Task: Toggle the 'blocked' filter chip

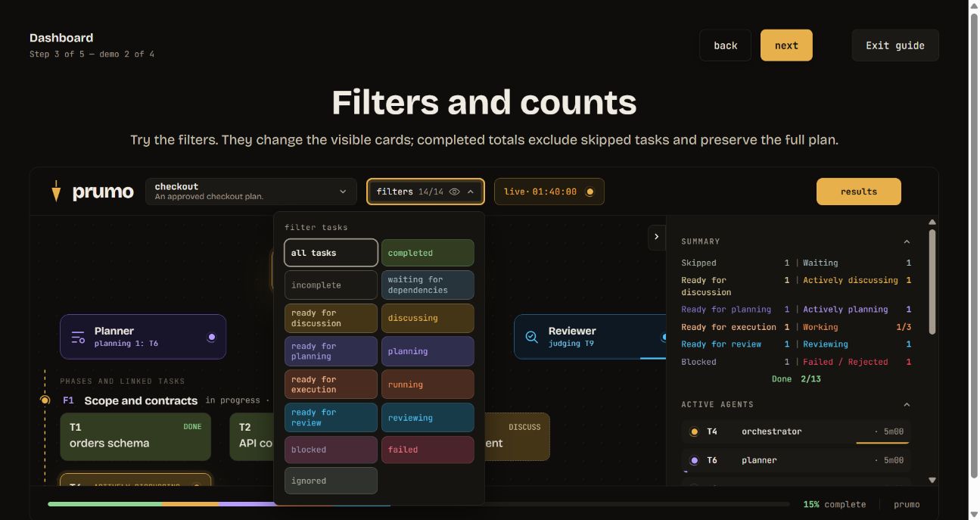Action: click(x=331, y=450)
